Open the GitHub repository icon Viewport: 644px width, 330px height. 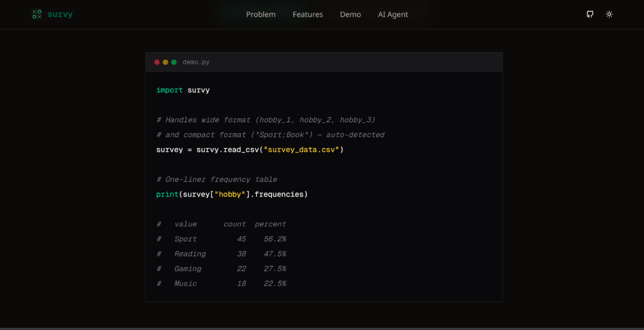(x=590, y=14)
